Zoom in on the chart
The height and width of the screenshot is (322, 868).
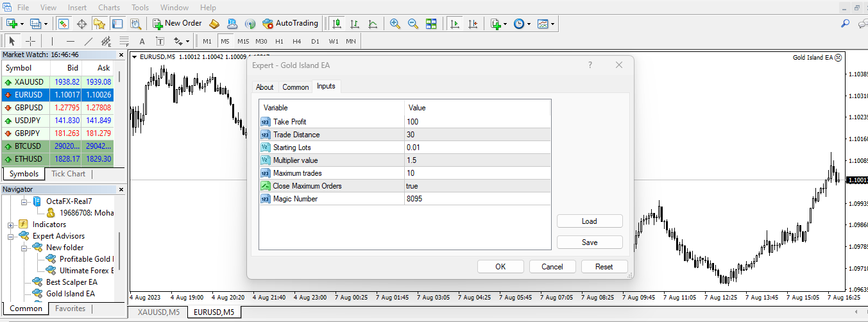[x=395, y=24]
